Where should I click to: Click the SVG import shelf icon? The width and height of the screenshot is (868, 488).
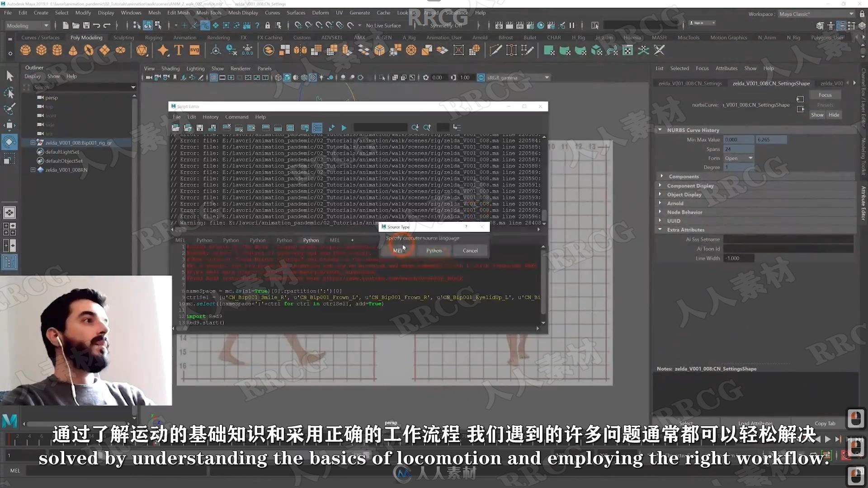[x=194, y=50]
